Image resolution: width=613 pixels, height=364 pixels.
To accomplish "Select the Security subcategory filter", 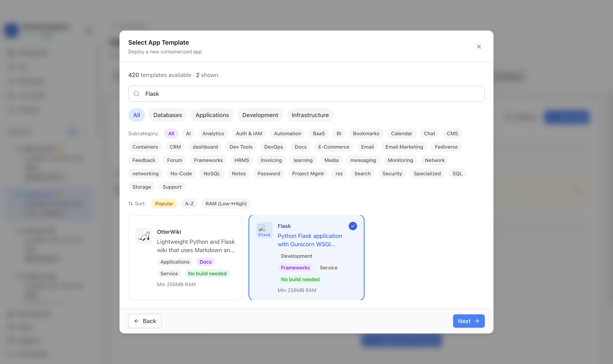I will 392,174.
